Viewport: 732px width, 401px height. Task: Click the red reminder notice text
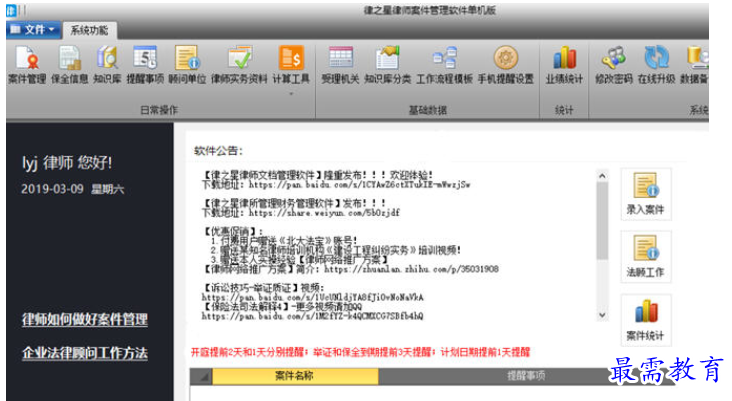point(360,352)
